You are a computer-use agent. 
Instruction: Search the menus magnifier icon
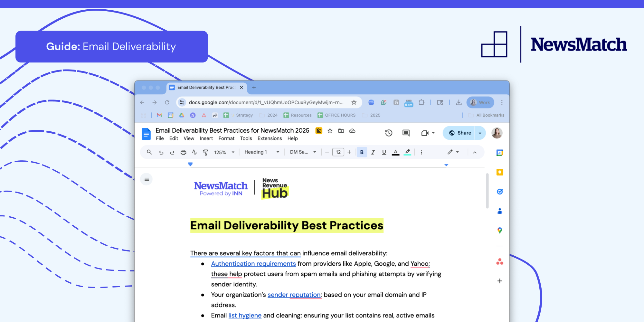tap(149, 152)
